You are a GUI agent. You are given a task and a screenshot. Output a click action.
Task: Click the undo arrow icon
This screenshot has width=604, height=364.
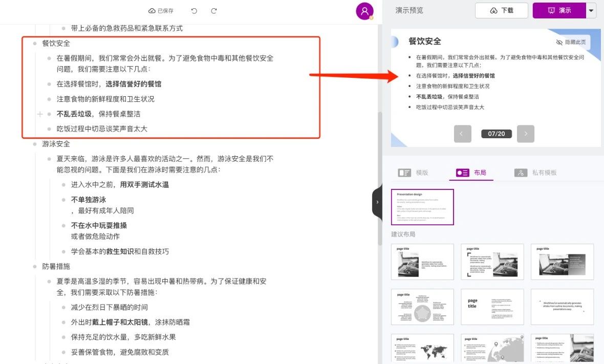(x=194, y=11)
